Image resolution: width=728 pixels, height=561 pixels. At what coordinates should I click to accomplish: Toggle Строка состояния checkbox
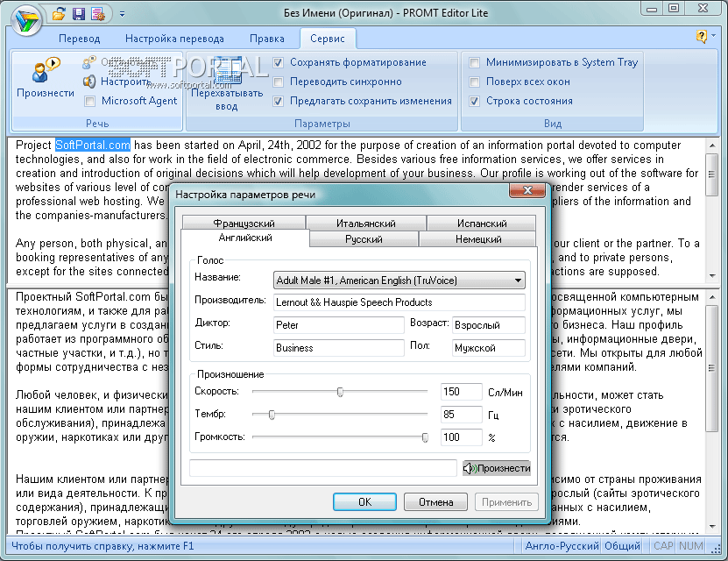474,101
